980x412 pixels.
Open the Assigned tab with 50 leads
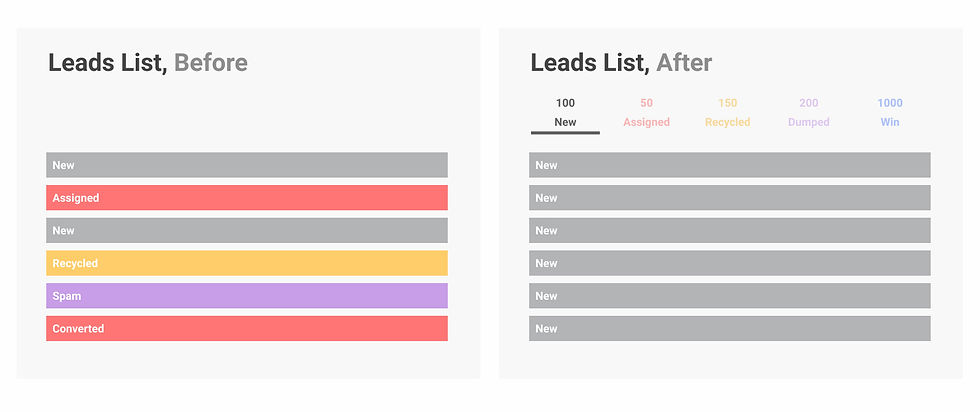point(646,113)
